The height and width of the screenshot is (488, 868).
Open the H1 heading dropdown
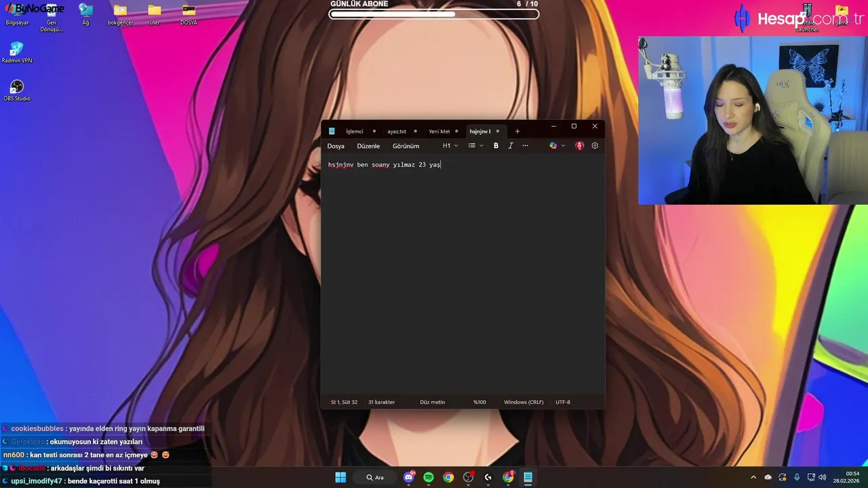click(x=450, y=146)
